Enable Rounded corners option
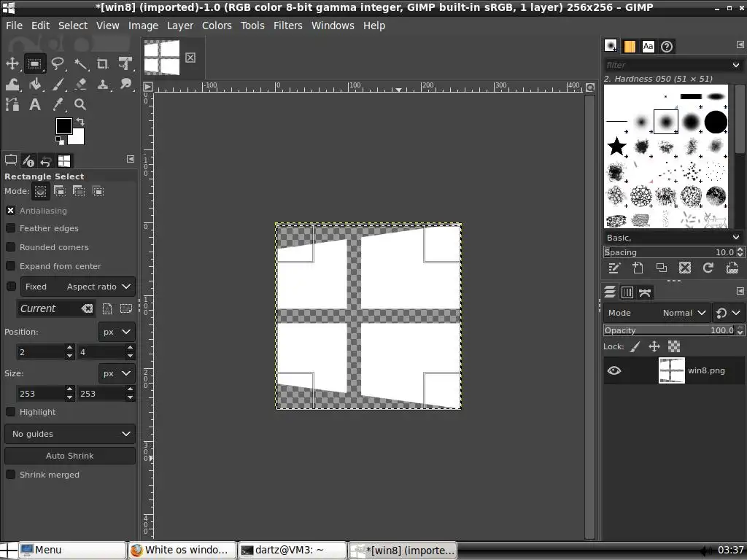This screenshot has width=747, height=560. 10,247
